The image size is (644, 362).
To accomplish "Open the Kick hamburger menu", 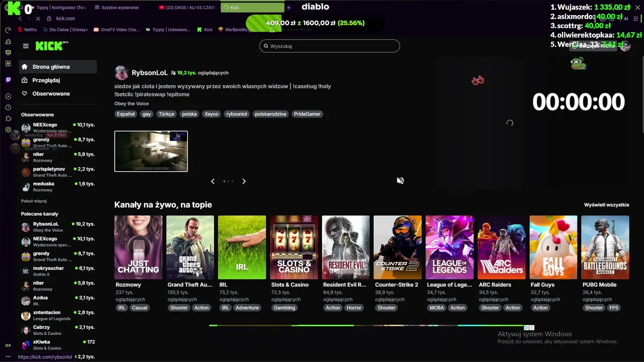I will point(26,46).
